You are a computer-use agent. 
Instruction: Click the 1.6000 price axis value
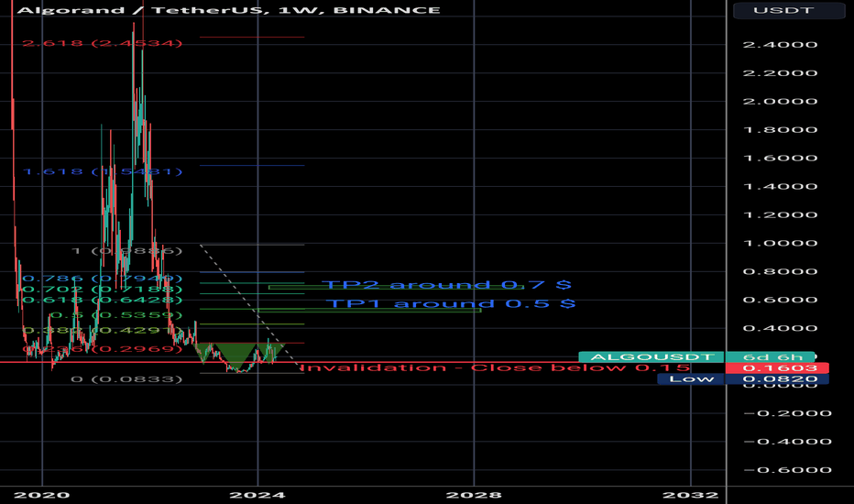pyautogui.click(x=780, y=158)
